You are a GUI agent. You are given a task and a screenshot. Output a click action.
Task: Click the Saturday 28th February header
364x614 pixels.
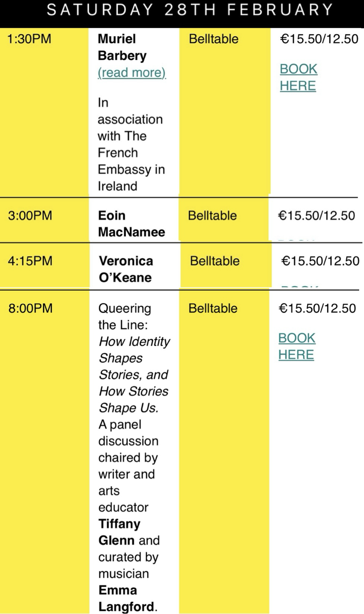click(x=189, y=10)
